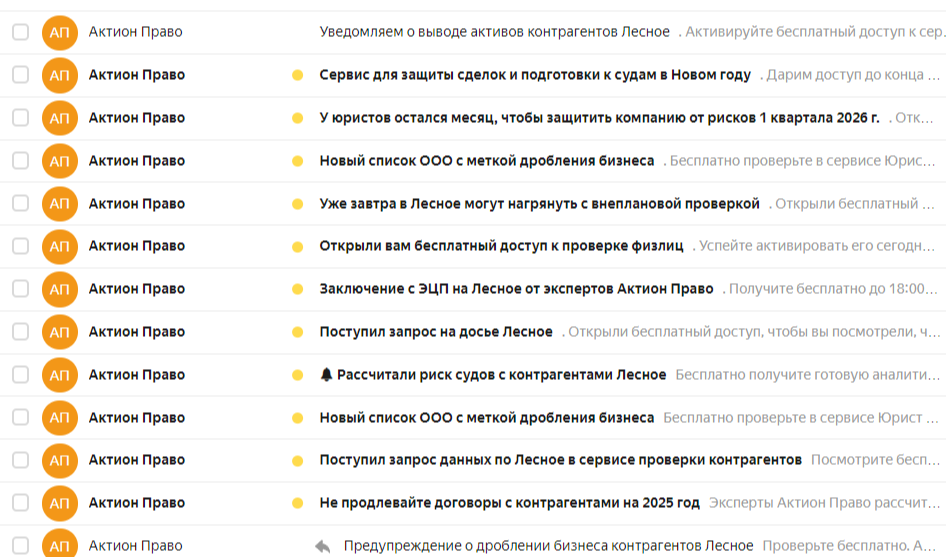Viewport: 946px width, 557px height.
Task: Open the email 'Поступил запрос на досье Лесное'
Action: tap(436, 331)
